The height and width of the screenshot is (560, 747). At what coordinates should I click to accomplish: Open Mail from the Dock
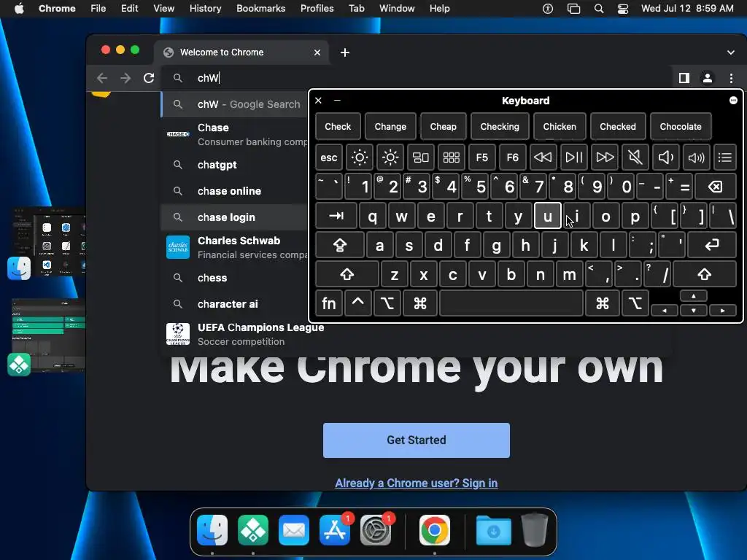point(293,530)
